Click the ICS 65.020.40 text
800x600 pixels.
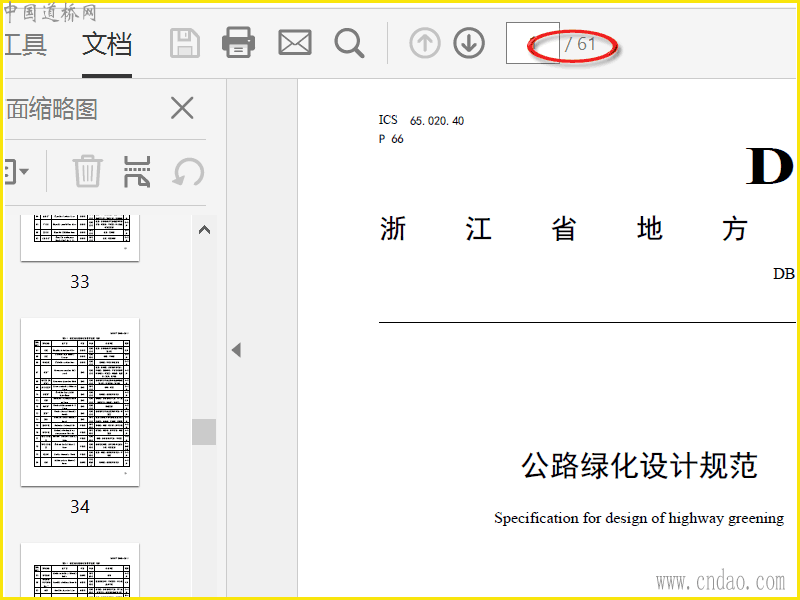point(421,120)
